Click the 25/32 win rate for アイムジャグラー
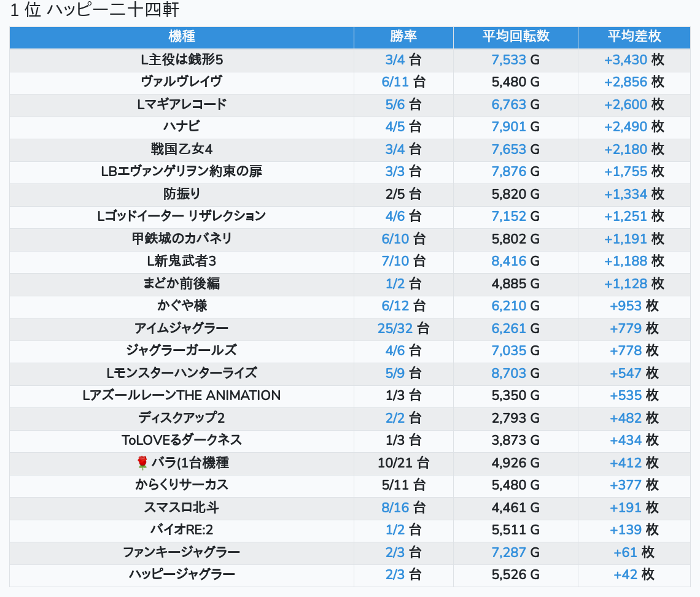The width and height of the screenshot is (700, 597). 395,328
